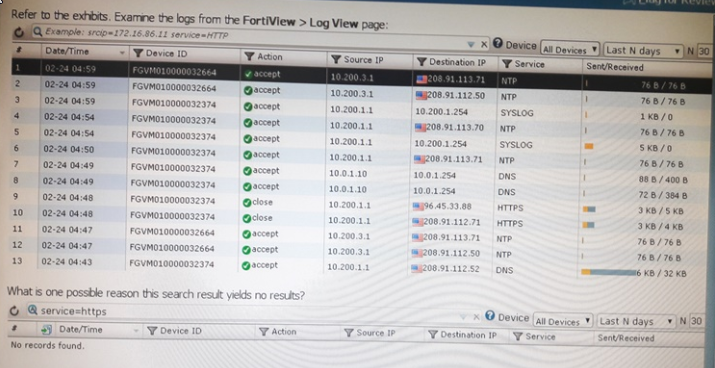Click 6 KB / 32 KB traffic bar in row 13
Image resolution: width=715 pixels, height=368 pixels.
pyautogui.click(x=608, y=272)
